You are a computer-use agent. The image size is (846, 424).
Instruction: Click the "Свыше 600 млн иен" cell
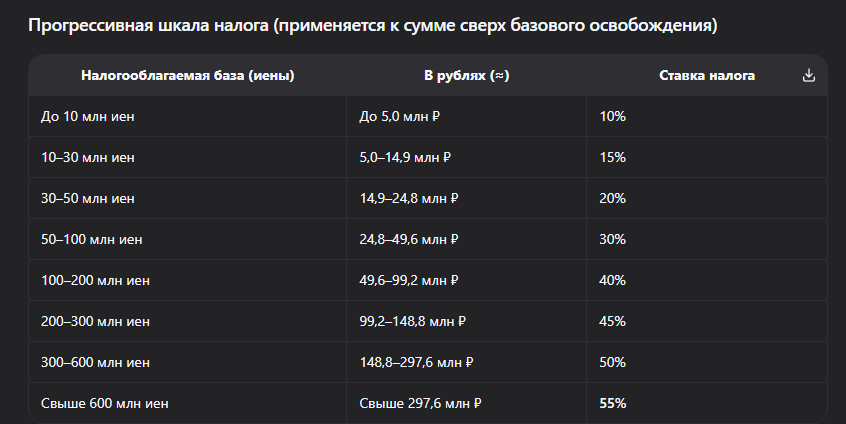[x=104, y=403]
